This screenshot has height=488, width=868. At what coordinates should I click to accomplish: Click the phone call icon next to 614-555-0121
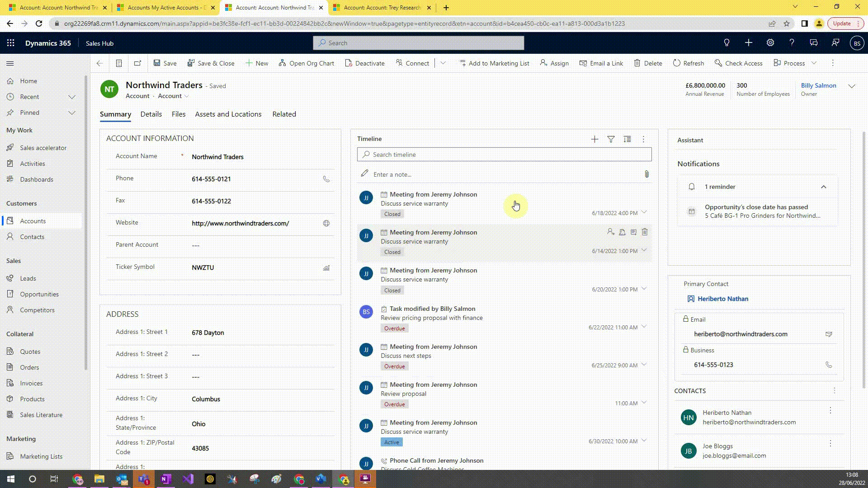pyautogui.click(x=326, y=179)
